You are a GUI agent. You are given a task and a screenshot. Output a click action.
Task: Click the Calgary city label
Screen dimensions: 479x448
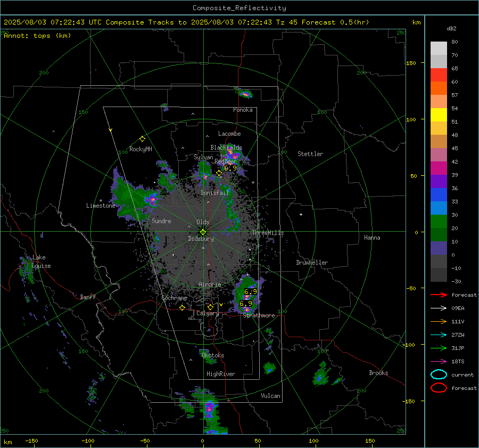click(208, 313)
